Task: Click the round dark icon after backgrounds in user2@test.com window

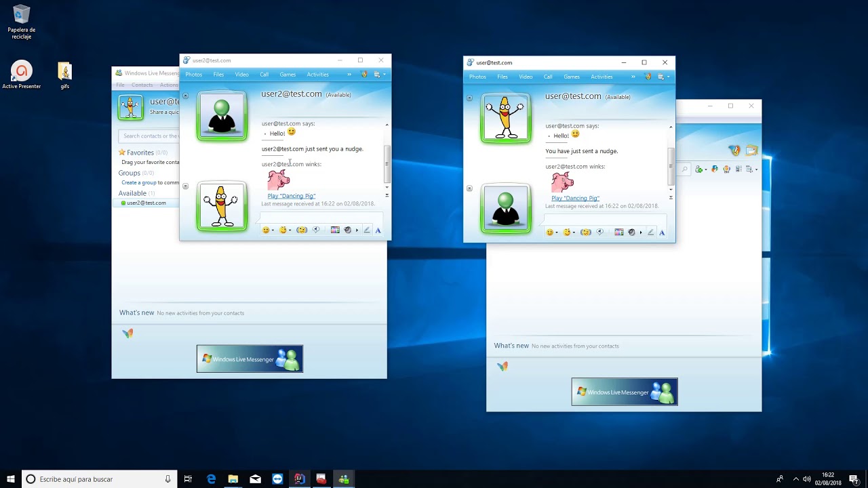Action: coord(348,230)
